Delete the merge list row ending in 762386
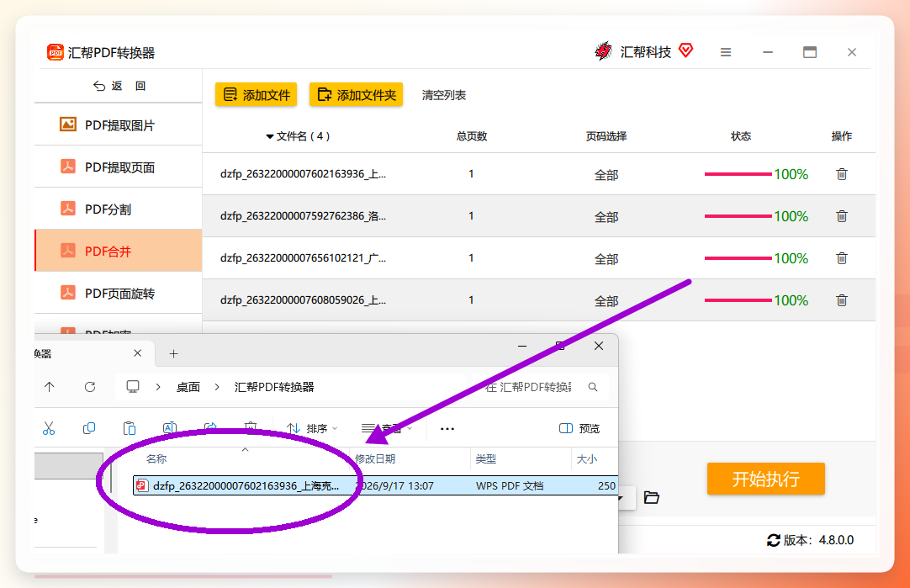Image resolution: width=910 pixels, height=588 pixels. click(x=842, y=216)
